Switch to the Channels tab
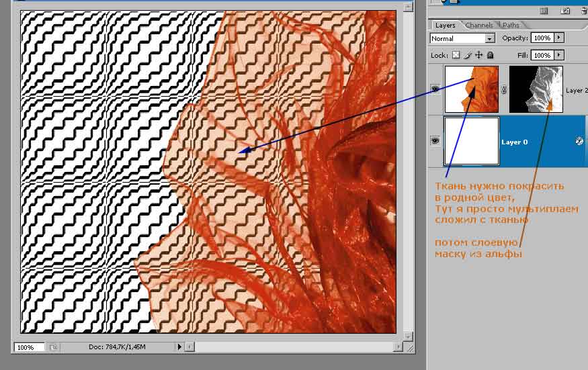The height and width of the screenshot is (370, 588). tap(479, 25)
